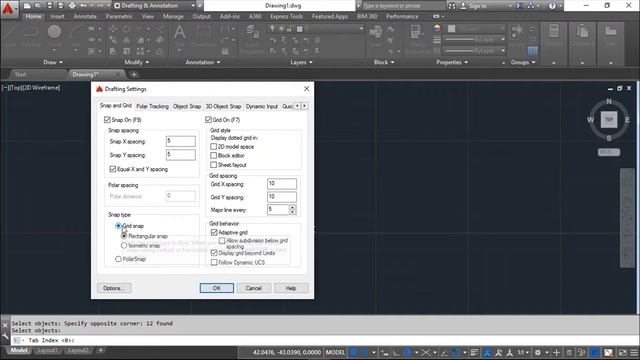Image resolution: width=640 pixels, height=360 pixels.
Task: Click the Undo arrow in Quick Access toolbar
Action: click(84, 6)
